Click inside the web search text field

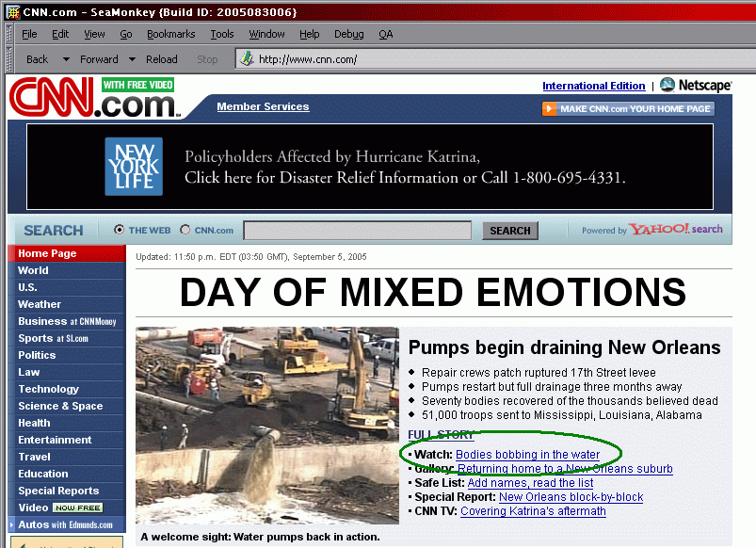coord(357,231)
